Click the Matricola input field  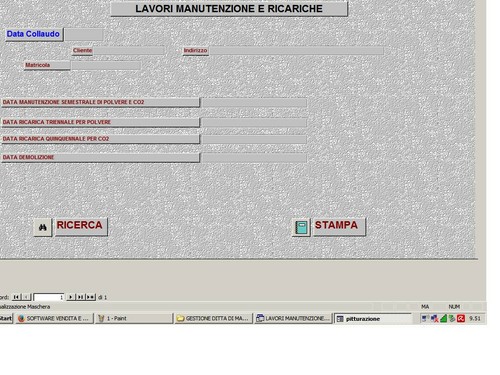(106, 65)
